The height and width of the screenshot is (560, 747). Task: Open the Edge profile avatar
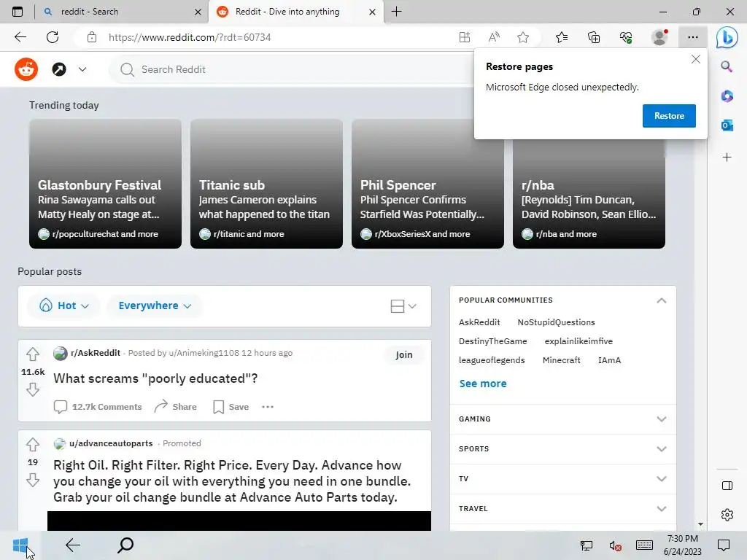(659, 37)
